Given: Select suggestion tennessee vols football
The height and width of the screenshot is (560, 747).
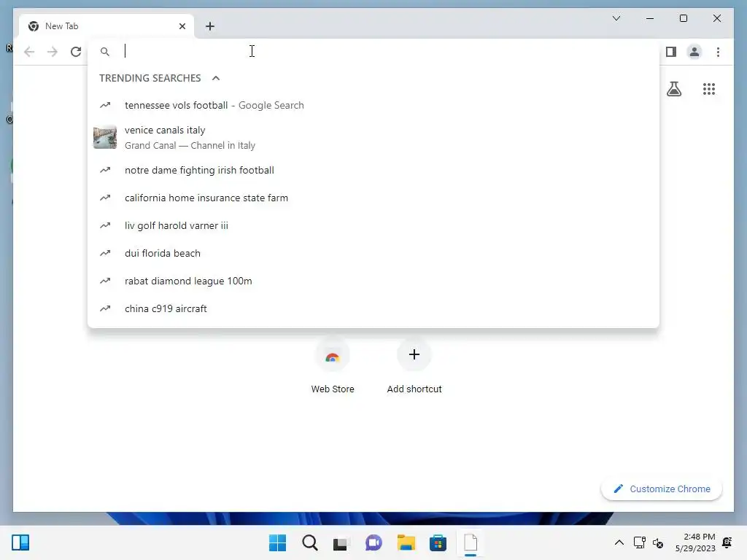Looking at the screenshot, I should 373,105.
